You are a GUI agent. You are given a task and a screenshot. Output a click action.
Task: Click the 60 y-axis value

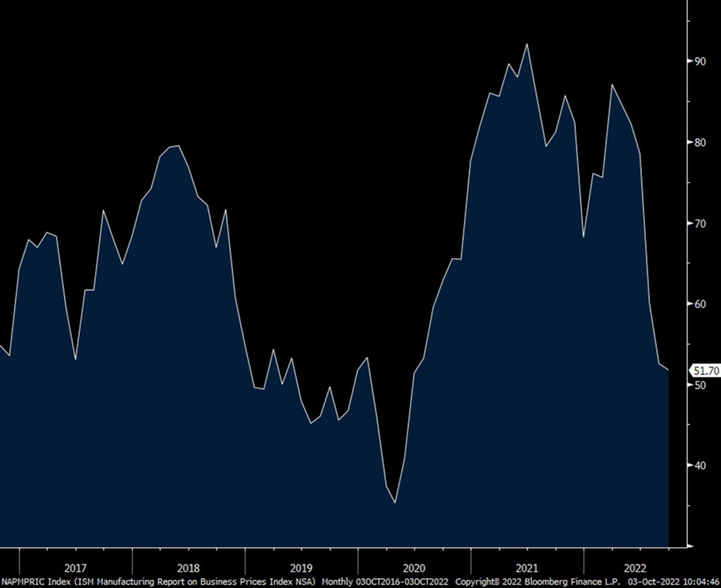click(x=700, y=304)
